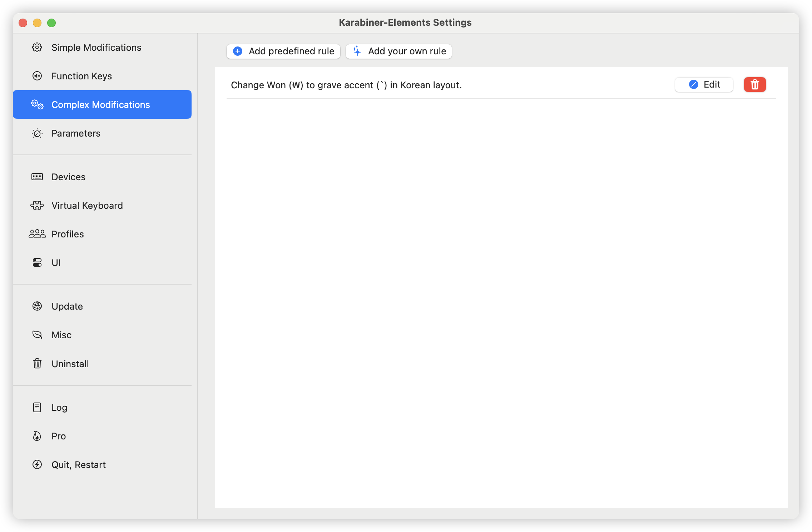
Task: Click the green zoom window button
Action: (x=51, y=23)
